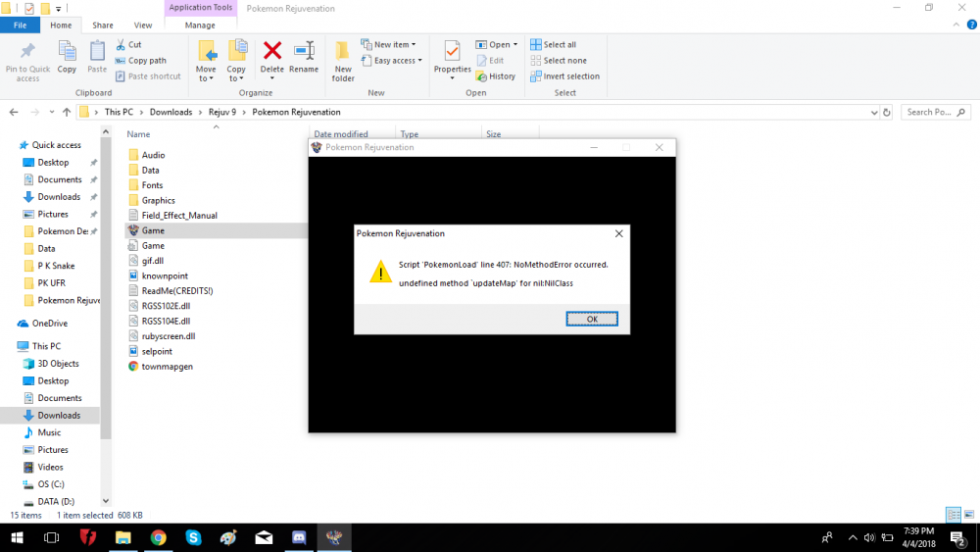
Task: Switch to the View tab
Action: coord(142,25)
